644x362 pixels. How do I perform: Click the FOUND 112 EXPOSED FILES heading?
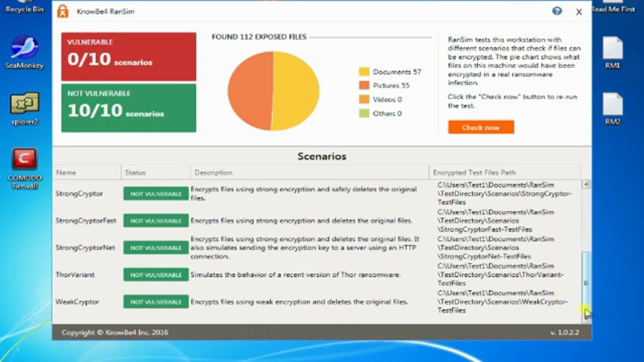pyautogui.click(x=259, y=37)
